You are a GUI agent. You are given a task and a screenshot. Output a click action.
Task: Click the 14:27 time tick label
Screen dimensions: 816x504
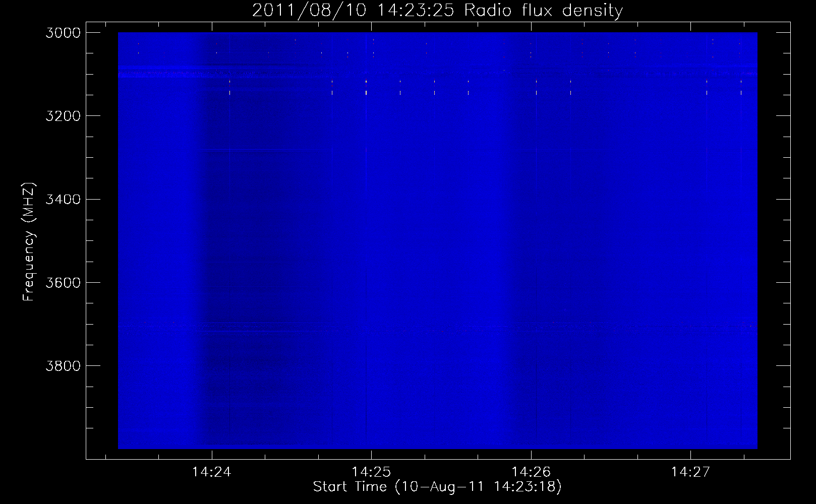(x=690, y=472)
